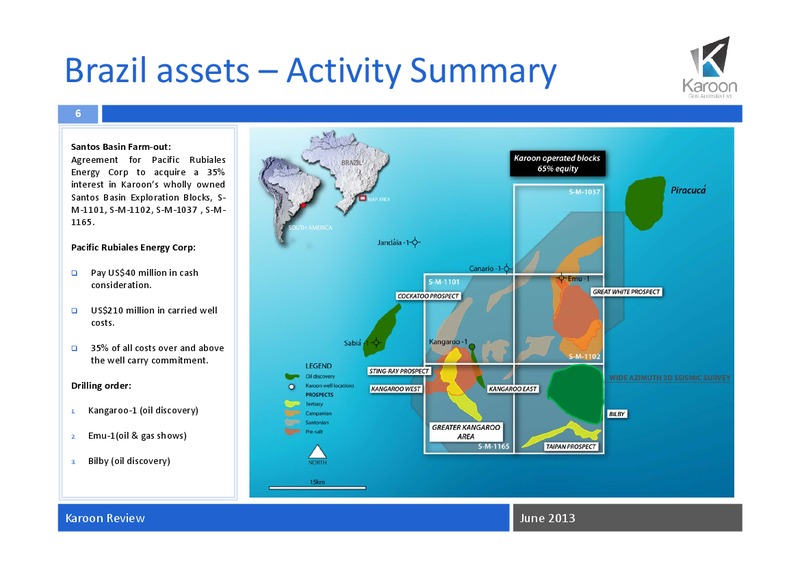Click the Pacific Rubiales Energy Corp heading

[x=133, y=248]
